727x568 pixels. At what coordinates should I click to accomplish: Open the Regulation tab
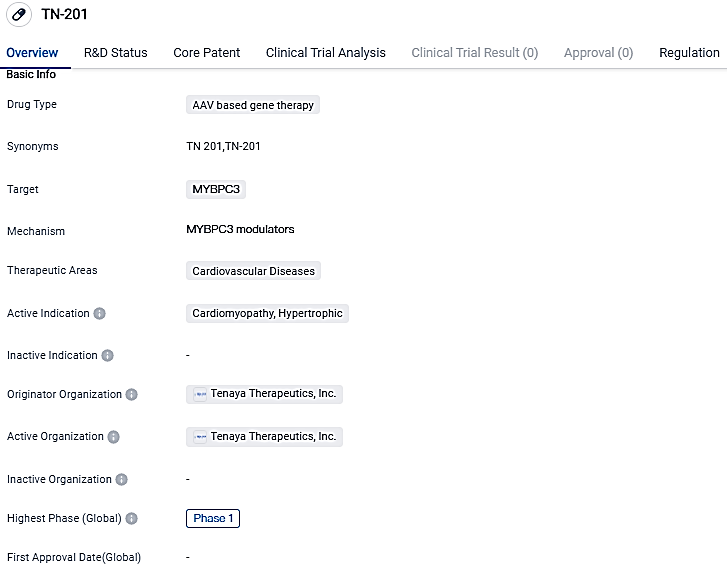[689, 53]
